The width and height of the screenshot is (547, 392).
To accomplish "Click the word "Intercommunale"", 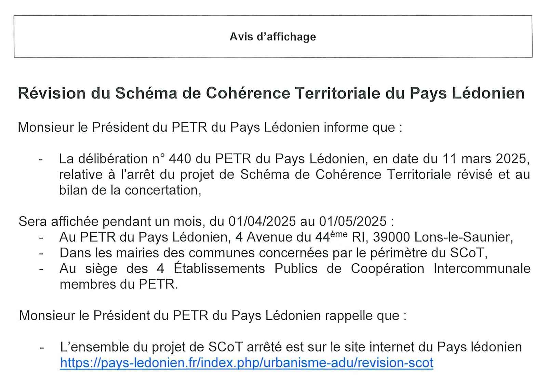I will 482,268.
